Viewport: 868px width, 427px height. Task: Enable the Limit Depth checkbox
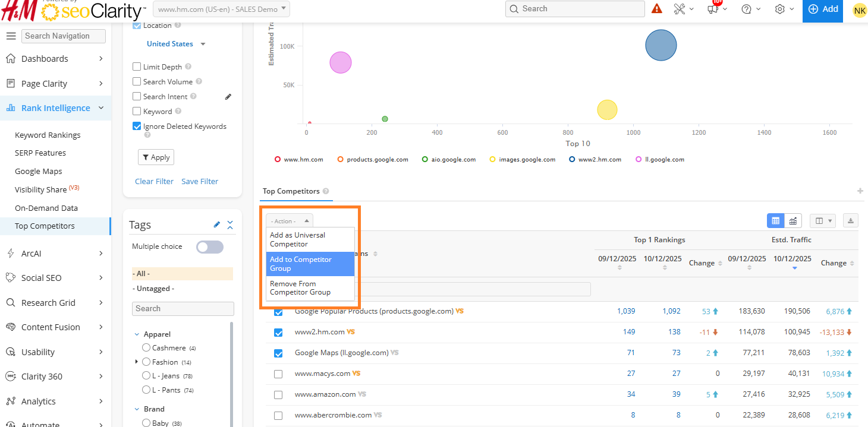pyautogui.click(x=137, y=67)
